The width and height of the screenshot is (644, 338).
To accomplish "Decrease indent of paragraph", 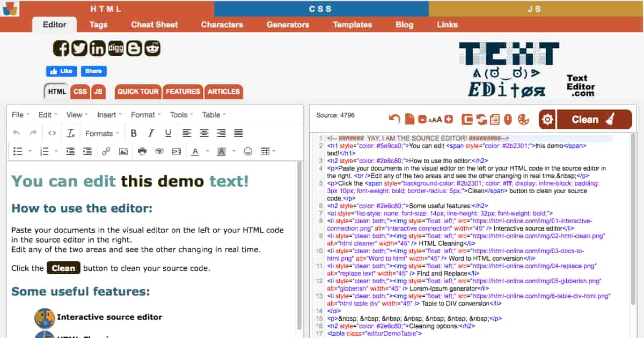I will [70, 151].
